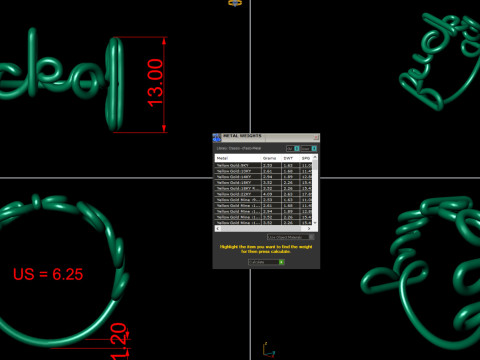Screen dimensions: 480x360
Task: Click the horizontal scrollbar thumb of the metals table
Action: click(261, 228)
